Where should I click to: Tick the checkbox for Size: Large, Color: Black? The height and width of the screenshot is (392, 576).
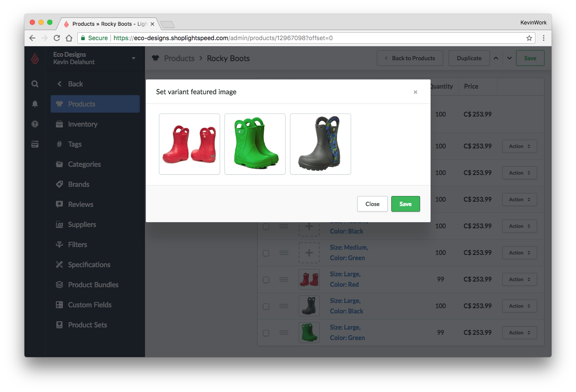coord(266,306)
